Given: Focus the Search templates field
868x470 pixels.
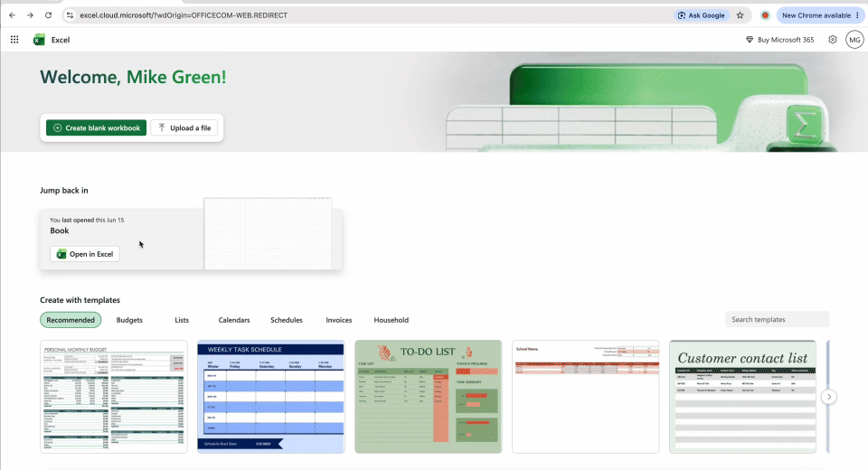Looking at the screenshot, I should (778, 319).
